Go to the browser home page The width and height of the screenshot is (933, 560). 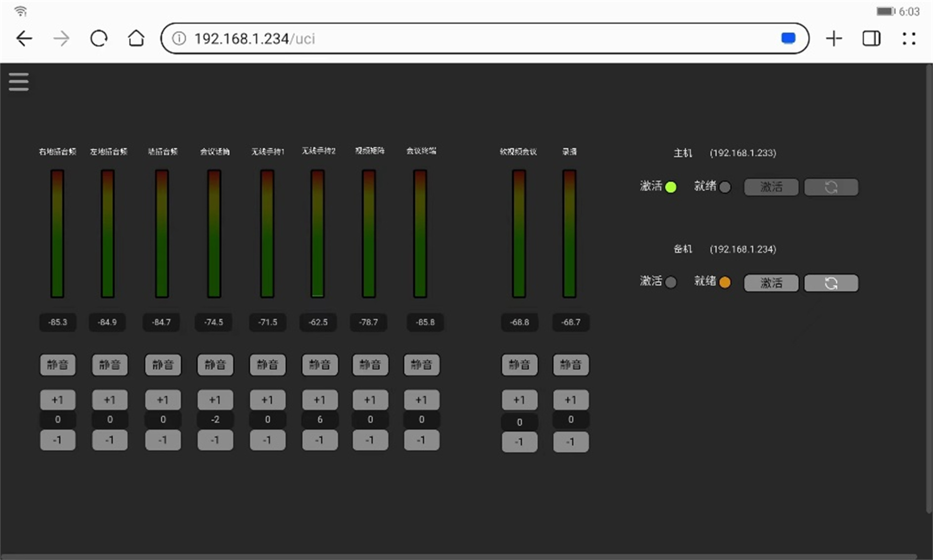coord(136,38)
